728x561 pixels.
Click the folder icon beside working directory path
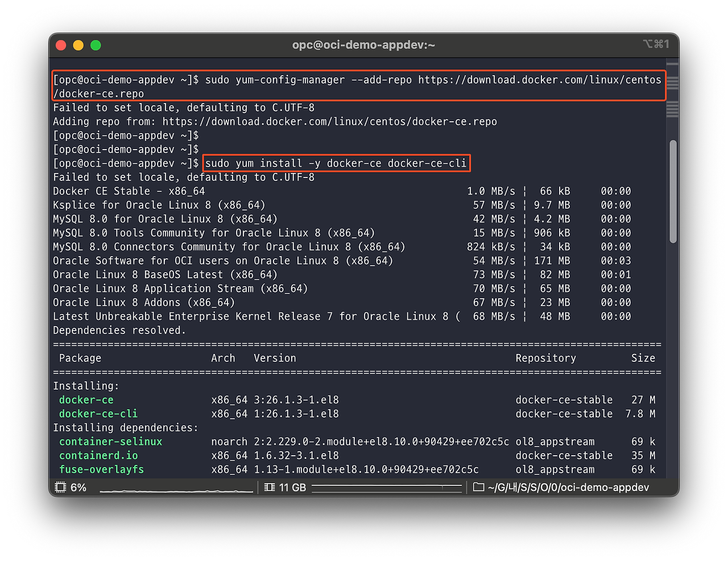coord(478,488)
